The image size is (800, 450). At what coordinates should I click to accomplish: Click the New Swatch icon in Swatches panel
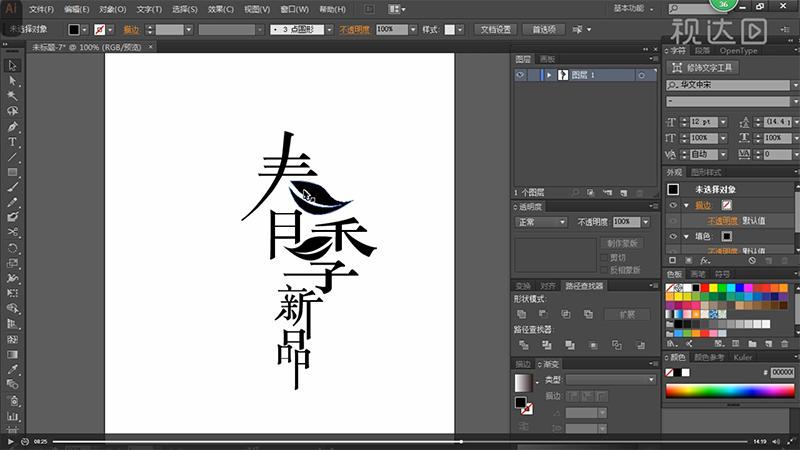coord(769,344)
